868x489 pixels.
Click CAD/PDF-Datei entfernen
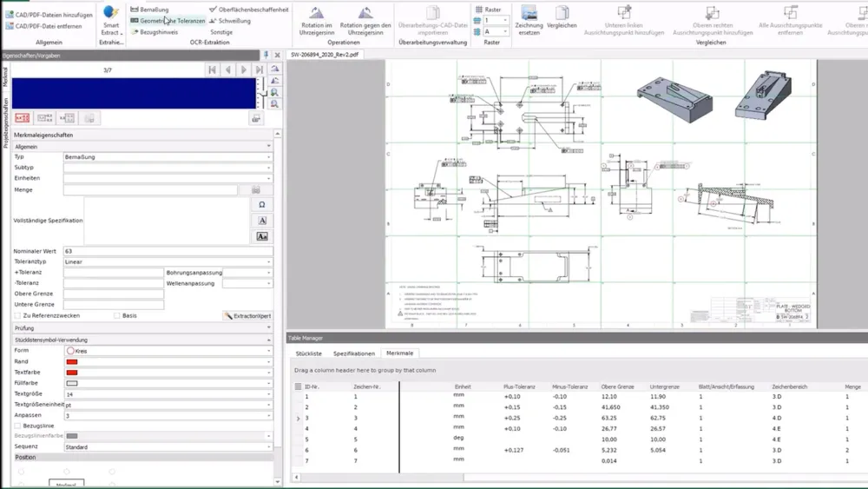click(x=43, y=26)
